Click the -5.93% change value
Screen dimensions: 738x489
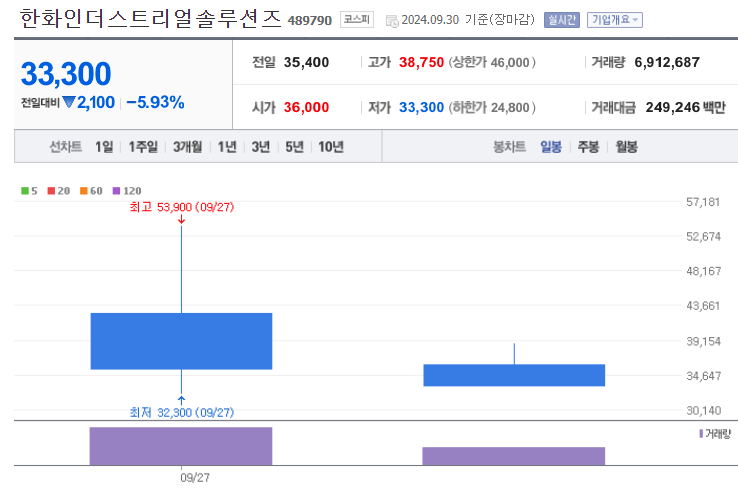coord(155,103)
